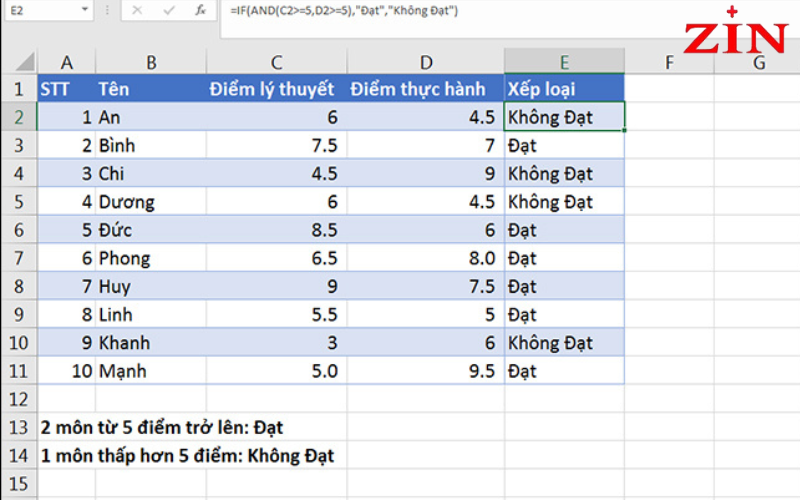
Task: Click the cell containing name Huy
Action: pos(151,286)
